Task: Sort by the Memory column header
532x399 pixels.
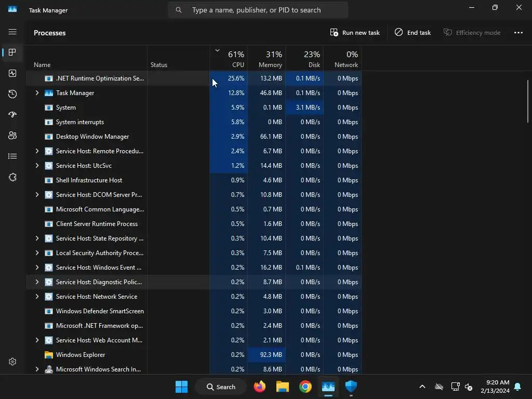Action: tap(267, 58)
